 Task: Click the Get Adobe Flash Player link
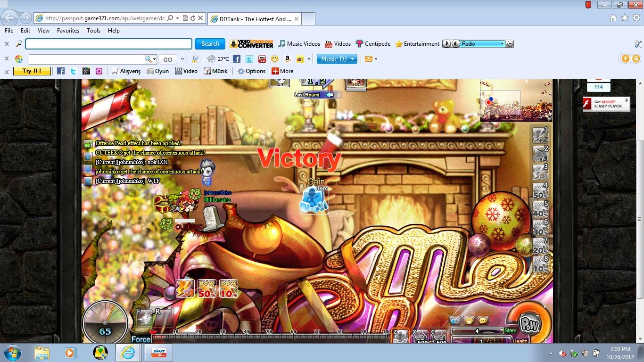[x=606, y=104]
